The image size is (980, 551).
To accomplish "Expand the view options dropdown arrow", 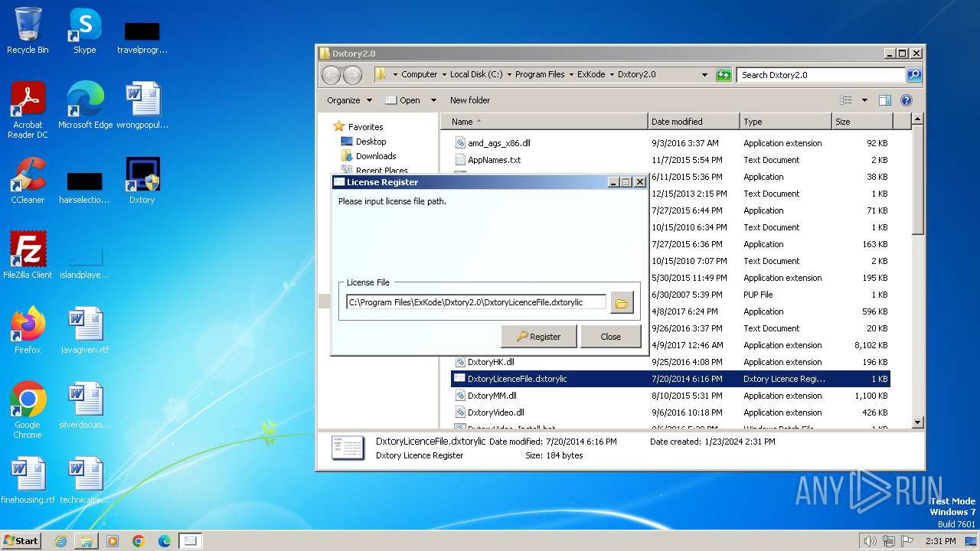I will pyautogui.click(x=864, y=100).
